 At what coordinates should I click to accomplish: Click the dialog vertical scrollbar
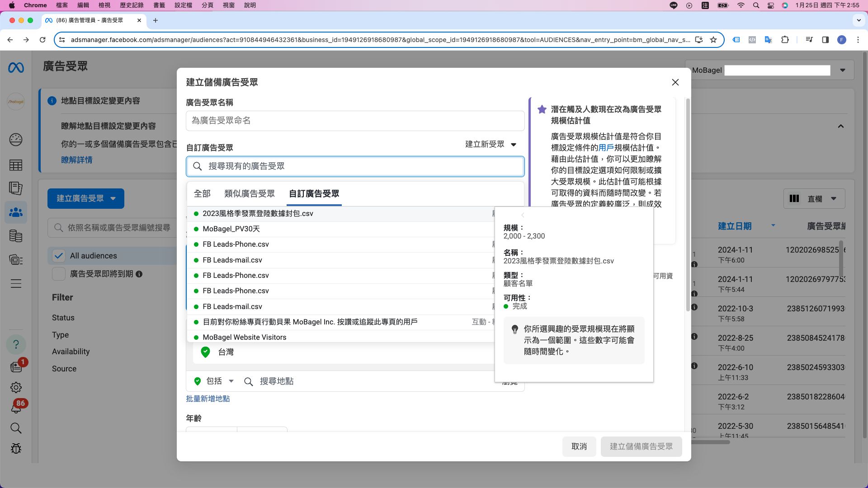click(x=688, y=204)
